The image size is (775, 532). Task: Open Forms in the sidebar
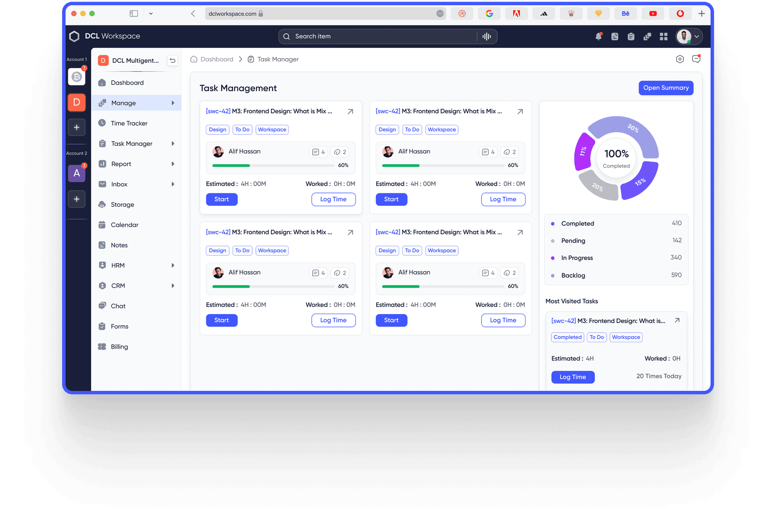coord(136,326)
